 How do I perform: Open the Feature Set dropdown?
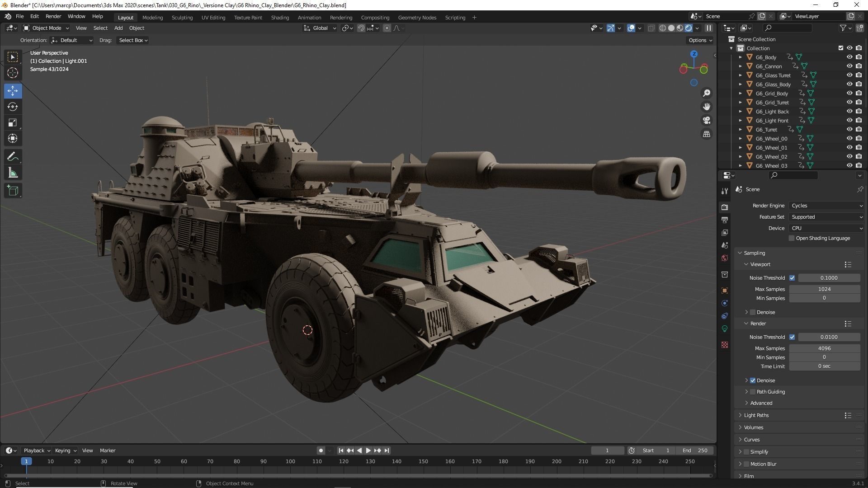[x=827, y=217]
